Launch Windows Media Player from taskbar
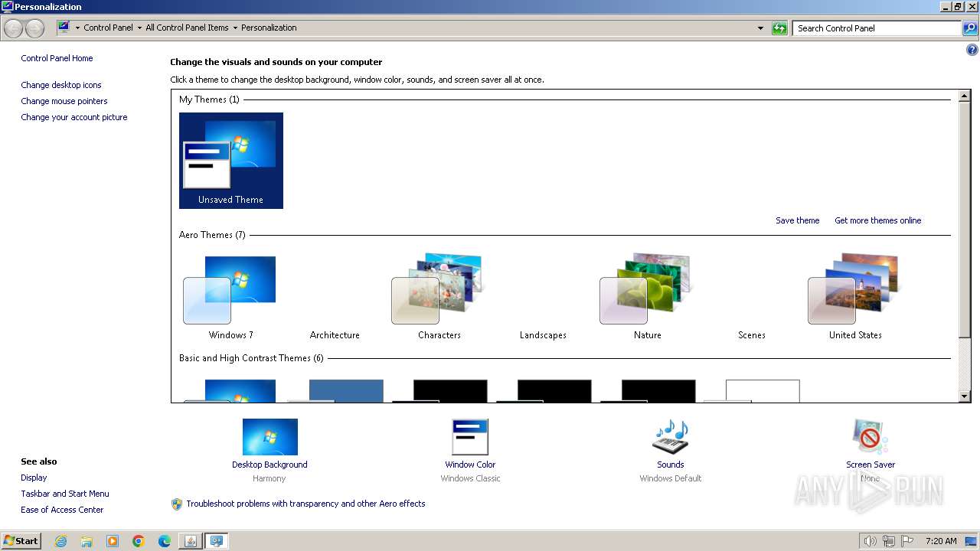980x551 pixels. point(113,541)
